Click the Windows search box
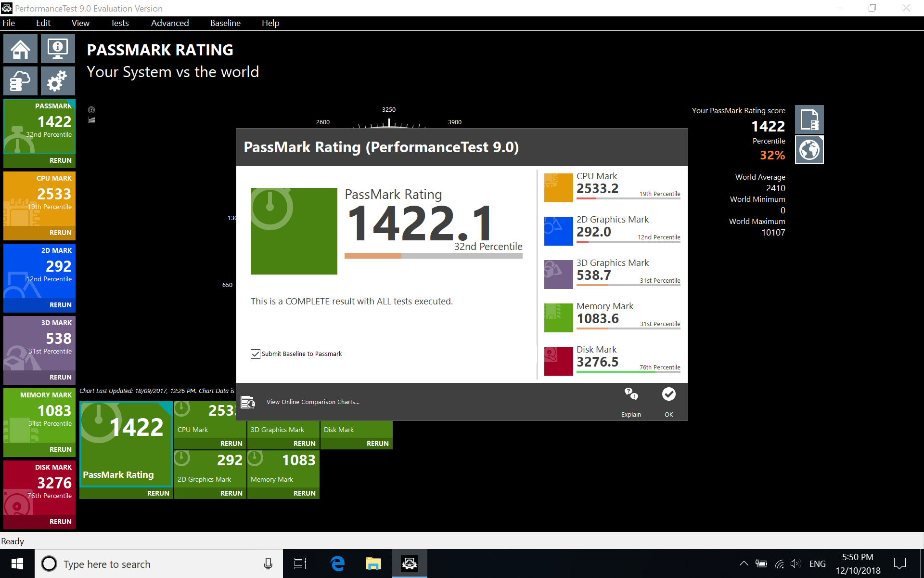The height and width of the screenshot is (578, 924). [159, 564]
